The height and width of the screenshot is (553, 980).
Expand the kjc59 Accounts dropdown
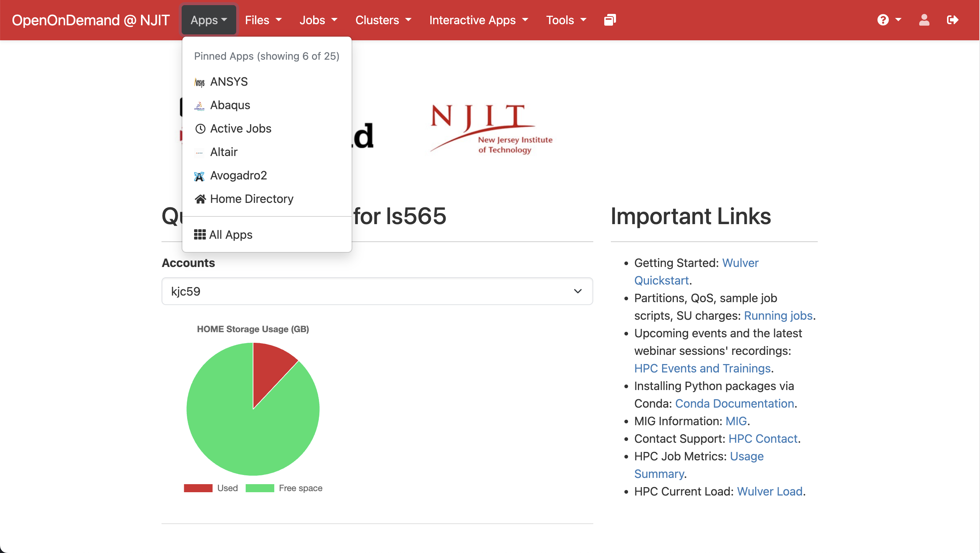point(377,292)
